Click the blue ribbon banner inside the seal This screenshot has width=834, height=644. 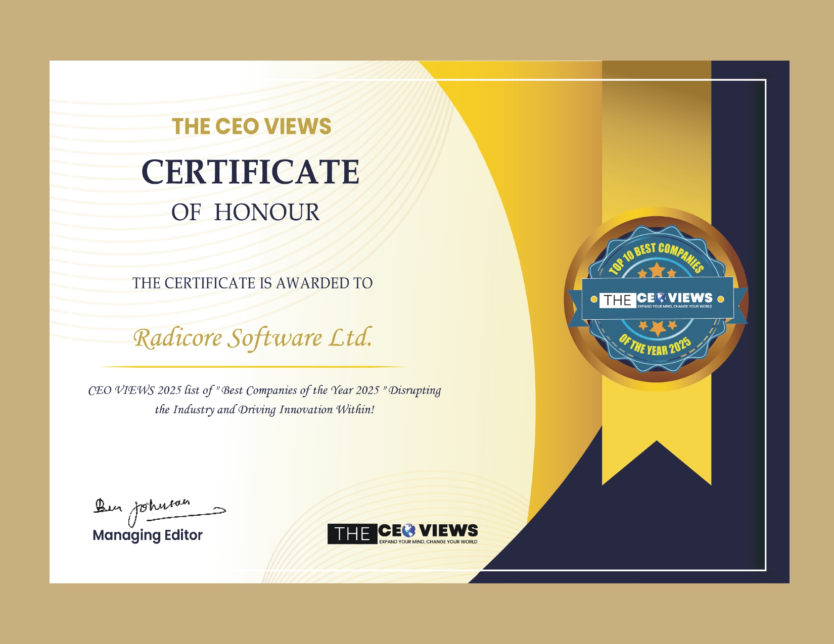pyautogui.click(x=657, y=298)
